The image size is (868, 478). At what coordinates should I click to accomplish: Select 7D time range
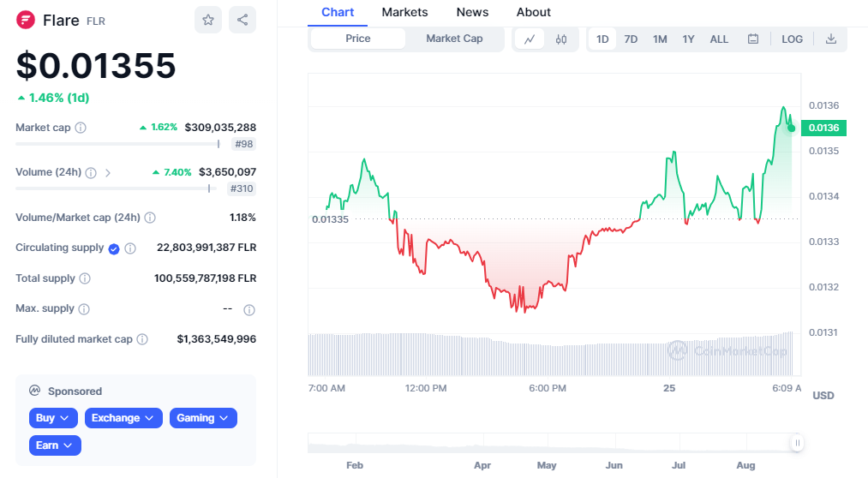tap(631, 39)
